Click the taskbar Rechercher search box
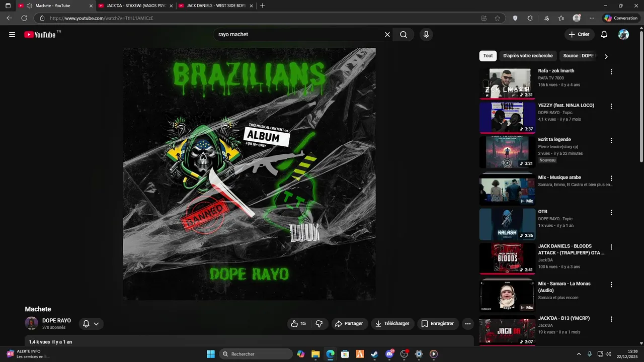 click(x=256, y=354)
